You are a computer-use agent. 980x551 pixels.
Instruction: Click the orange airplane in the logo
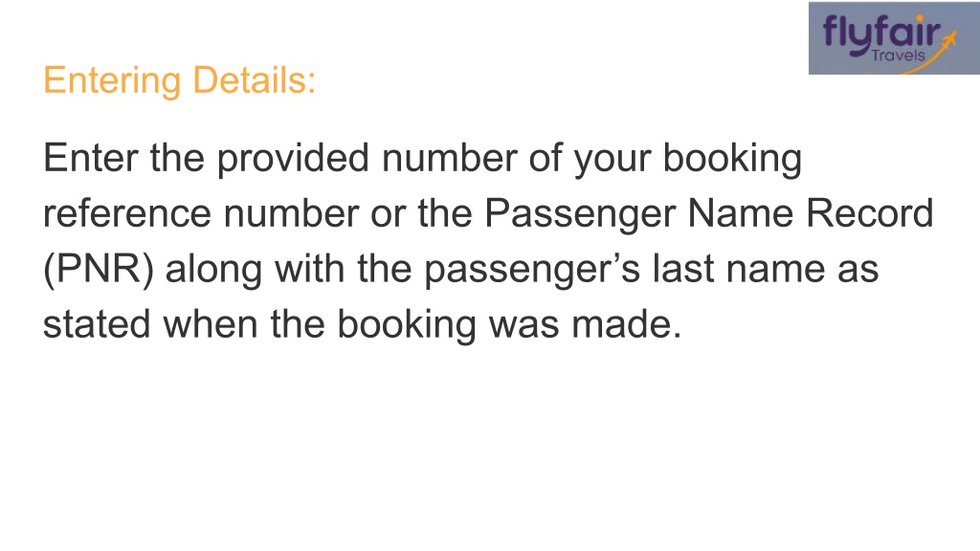tap(948, 40)
